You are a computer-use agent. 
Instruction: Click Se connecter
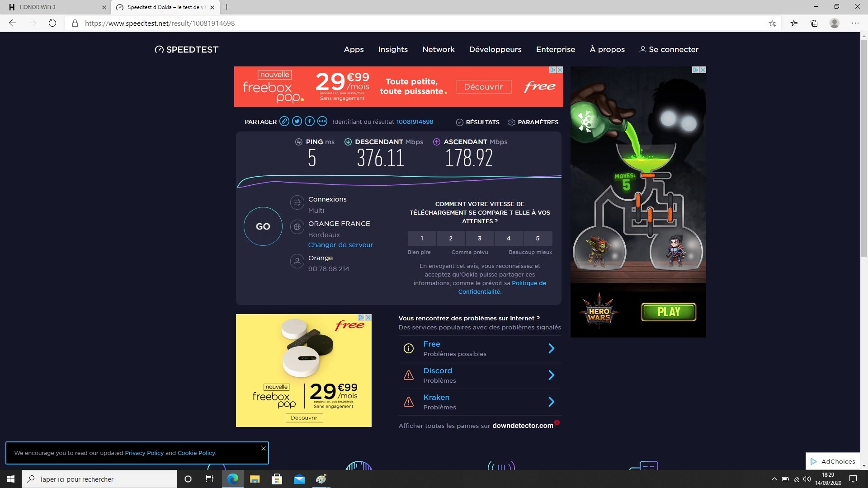pyautogui.click(x=669, y=49)
